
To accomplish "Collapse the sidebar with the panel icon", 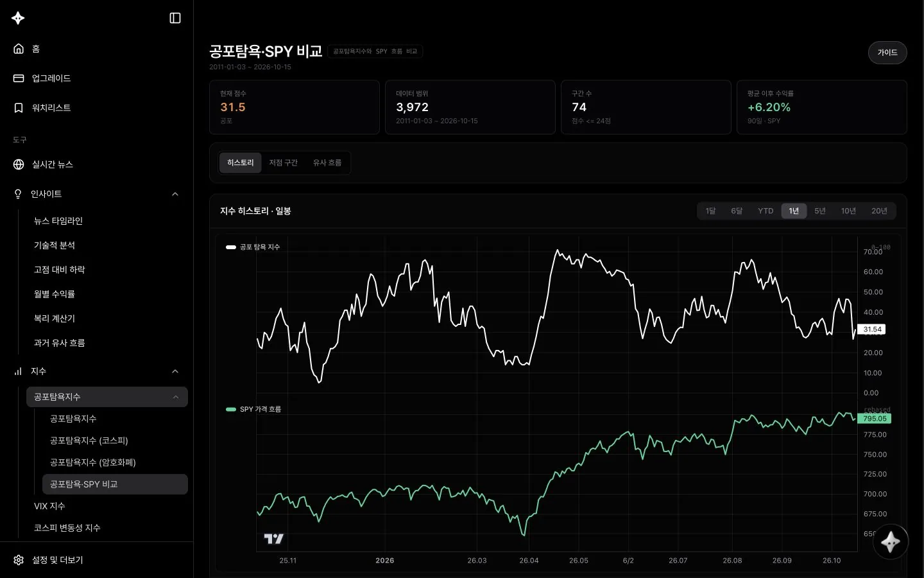I will point(175,18).
